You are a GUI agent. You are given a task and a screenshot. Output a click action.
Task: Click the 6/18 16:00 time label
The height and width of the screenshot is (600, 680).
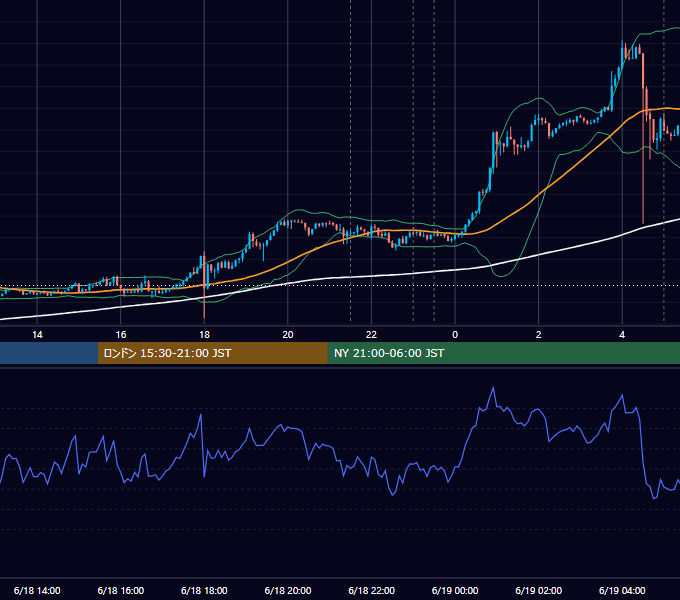tap(121, 590)
